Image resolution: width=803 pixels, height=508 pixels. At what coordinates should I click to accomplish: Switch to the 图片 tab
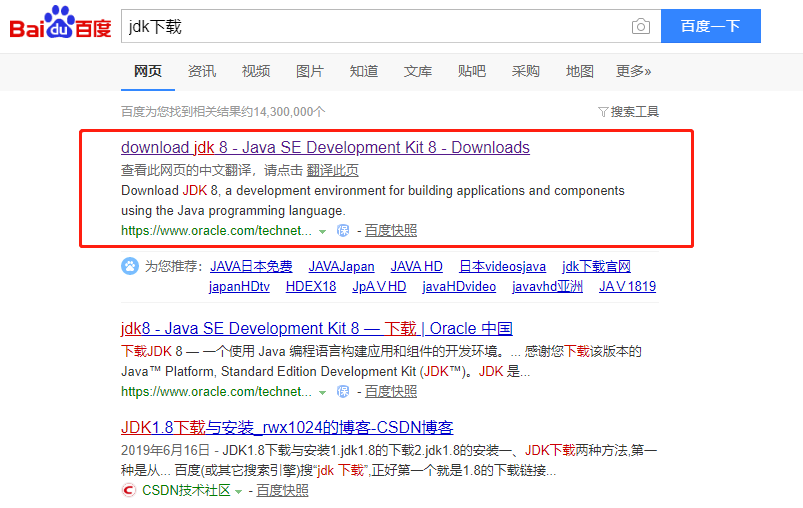click(310, 71)
